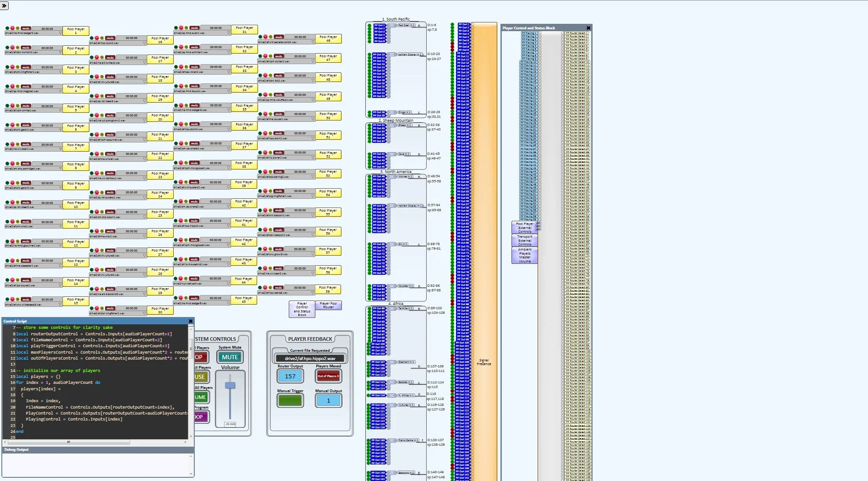This screenshot has width=868, height=481.
Task: Click the Current File Requested text field
Action: tap(310, 358)
